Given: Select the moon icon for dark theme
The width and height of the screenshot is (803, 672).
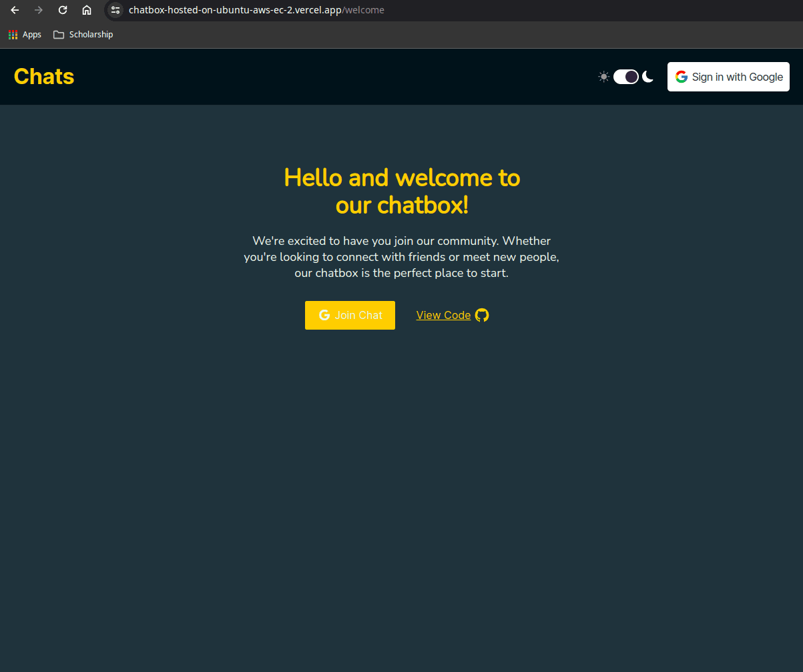Looking at the screenshot, I should 648,76.
